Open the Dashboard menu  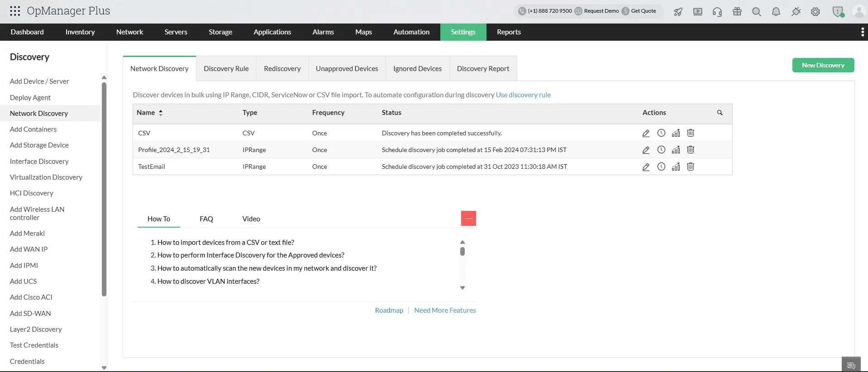(x=27, y=32)
